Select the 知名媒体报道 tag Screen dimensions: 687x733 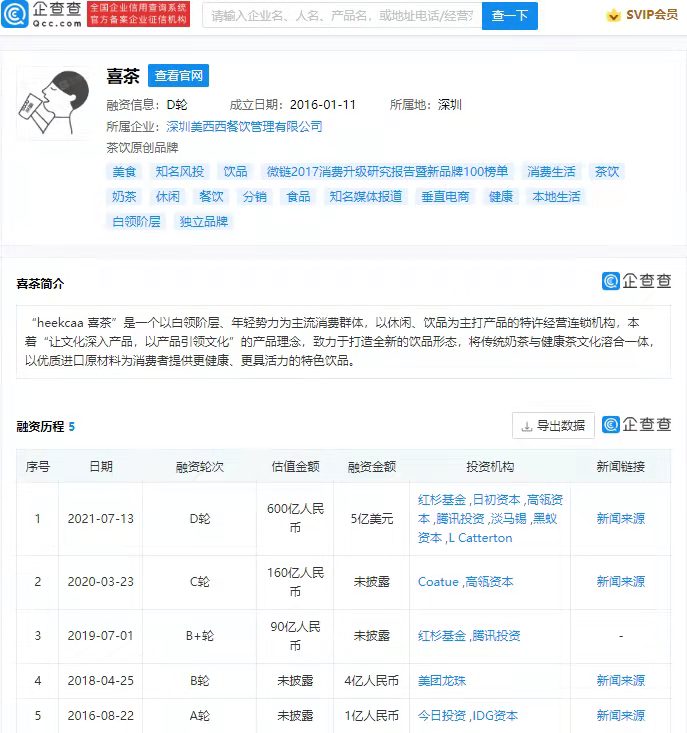click(365, 196)
